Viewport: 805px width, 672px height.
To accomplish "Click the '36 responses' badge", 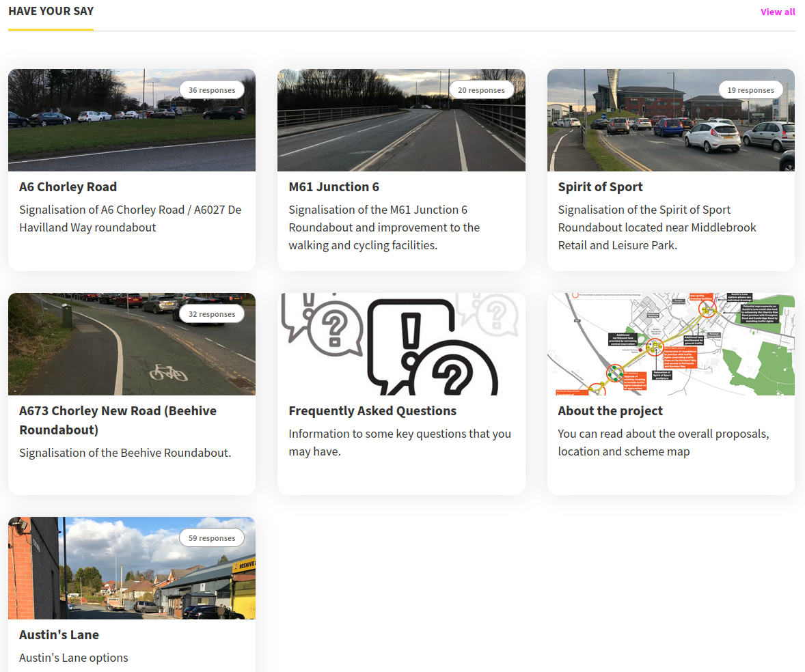I will pyautogui.click(x=212, y=90).
